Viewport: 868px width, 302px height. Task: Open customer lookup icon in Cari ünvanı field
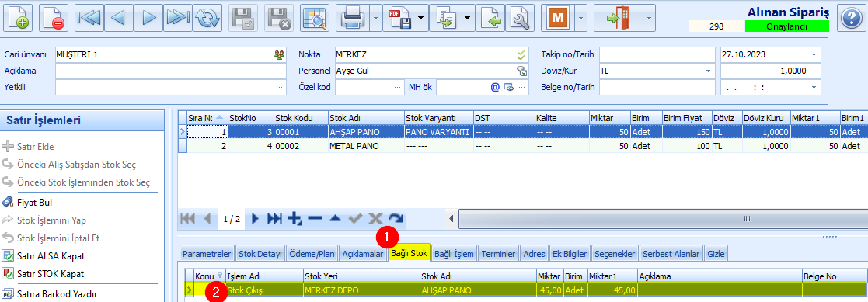coord(280,55)
